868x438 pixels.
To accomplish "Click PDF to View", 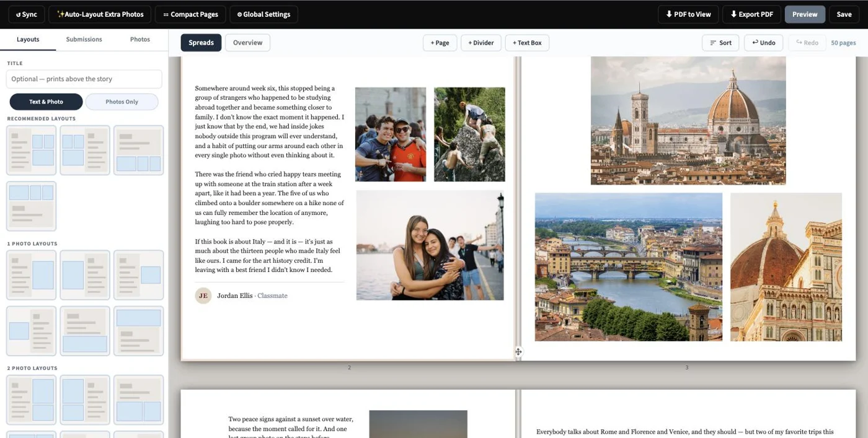I will 688,14.
